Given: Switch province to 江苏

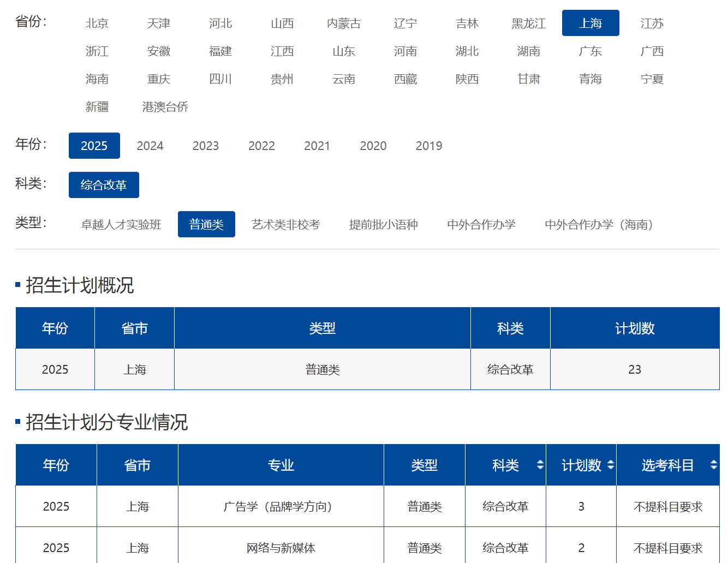Looking at the screenshot, I should [652, 23].
